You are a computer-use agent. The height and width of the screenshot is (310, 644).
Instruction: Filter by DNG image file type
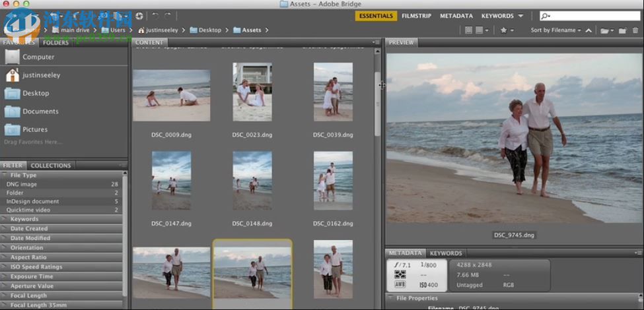pyautogui.click(x=61, y=184)
